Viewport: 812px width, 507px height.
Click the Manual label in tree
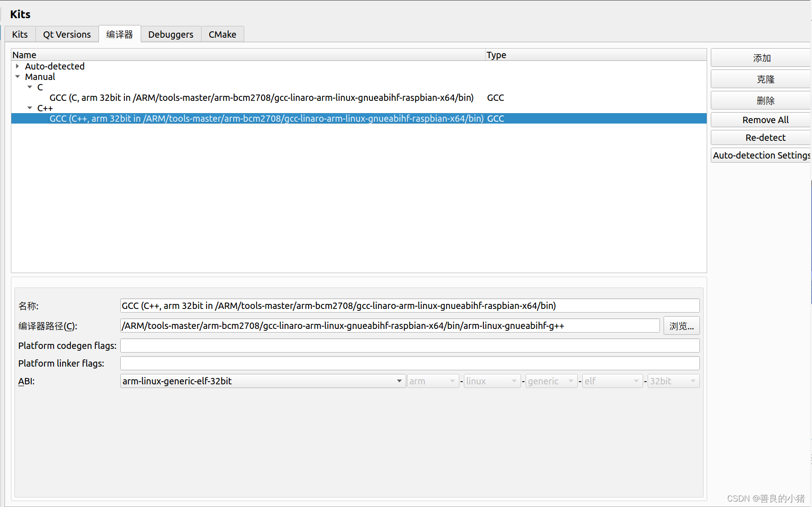pos(40,77)
